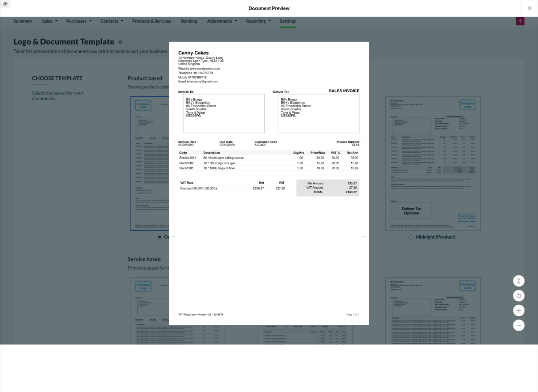538x392 pixels.
Task: Switch to the Banking tab
Action: point(189,21)
